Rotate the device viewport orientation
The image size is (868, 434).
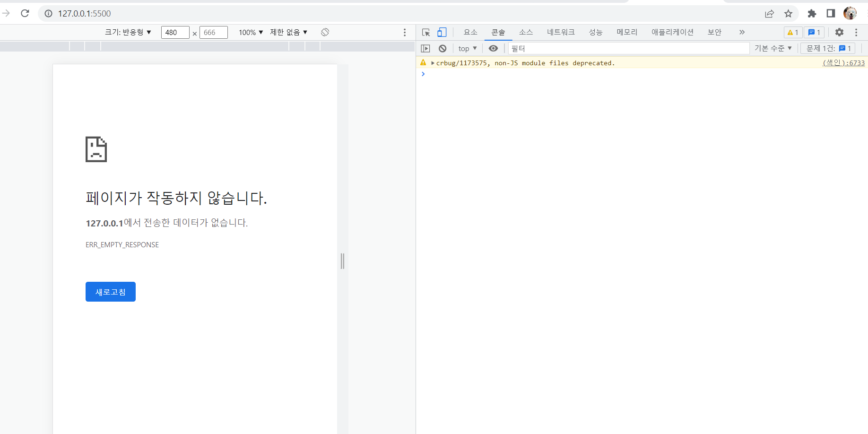pos(325,32)
